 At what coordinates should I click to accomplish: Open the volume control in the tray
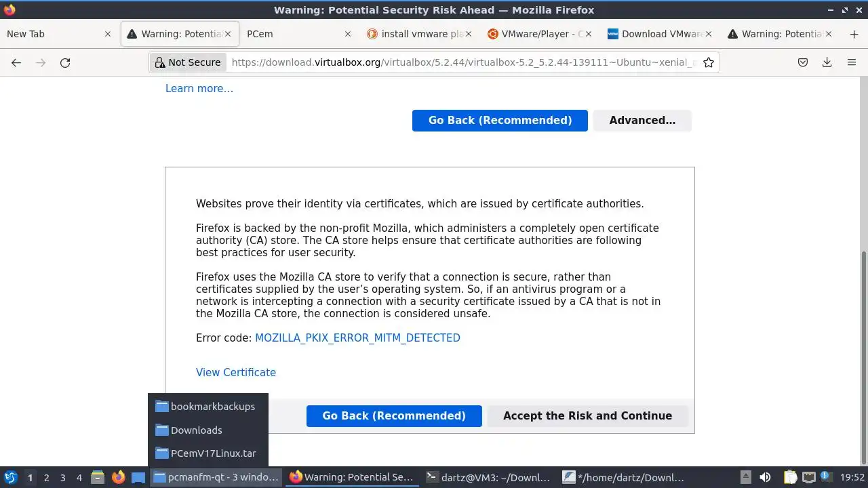click(x=765, y=477)
